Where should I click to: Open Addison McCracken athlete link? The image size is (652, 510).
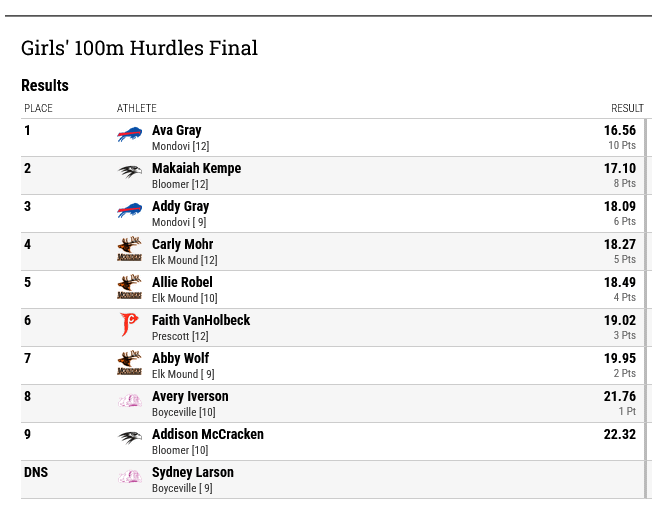click(208, 434)
